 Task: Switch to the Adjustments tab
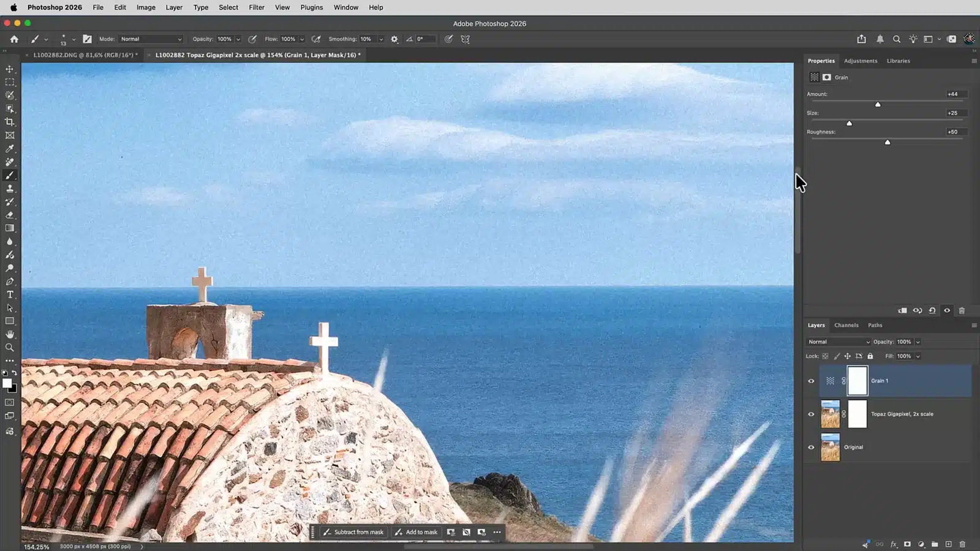(x=860, y=61)
